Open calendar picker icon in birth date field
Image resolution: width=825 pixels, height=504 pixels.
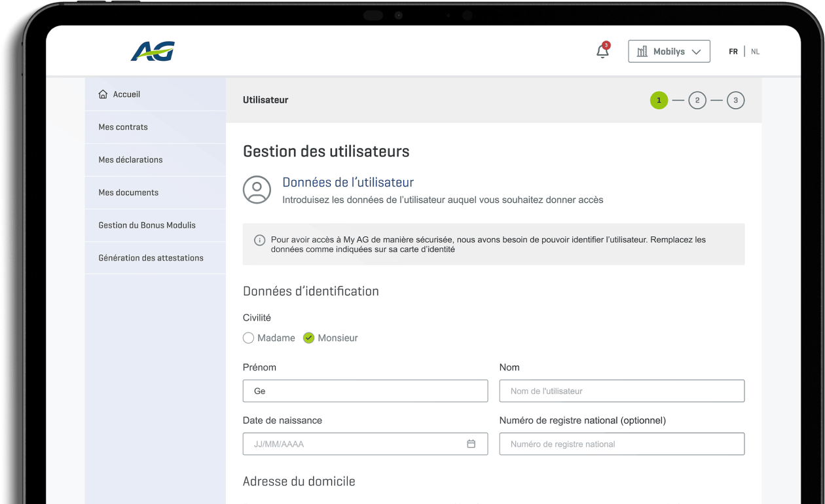pos(471,444)
